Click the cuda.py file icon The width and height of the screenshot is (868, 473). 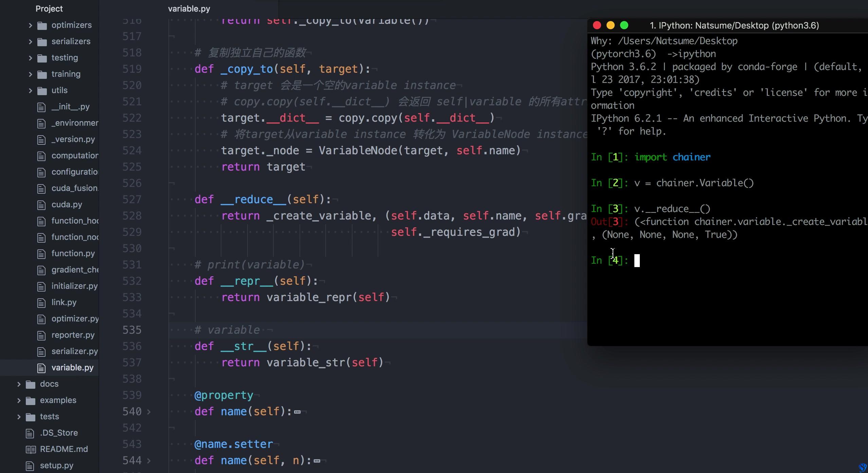tap(41, 205)
